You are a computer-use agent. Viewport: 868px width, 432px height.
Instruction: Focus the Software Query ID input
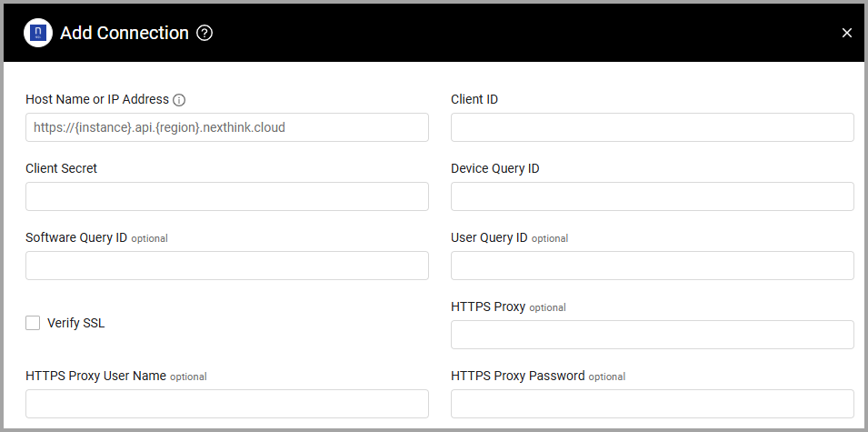click(227, 266)
